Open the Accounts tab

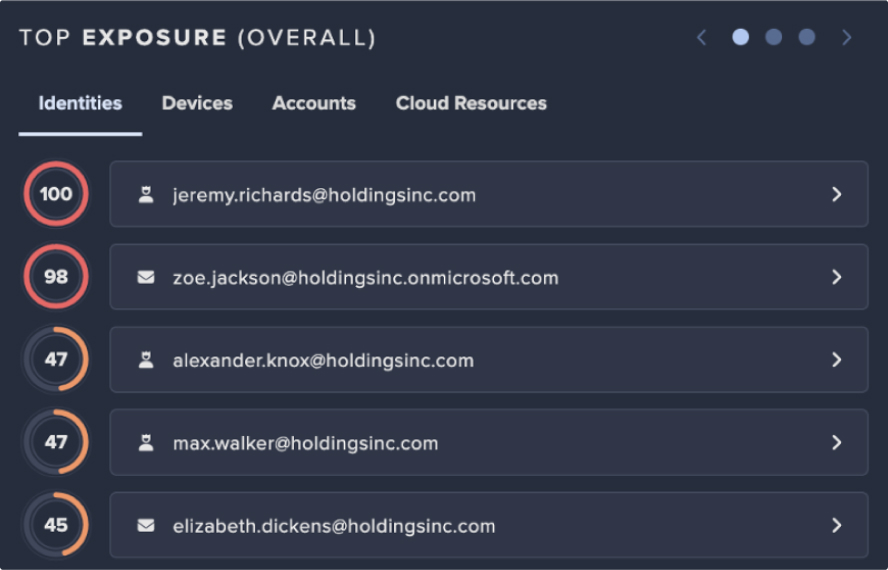[x=314, y=103]
